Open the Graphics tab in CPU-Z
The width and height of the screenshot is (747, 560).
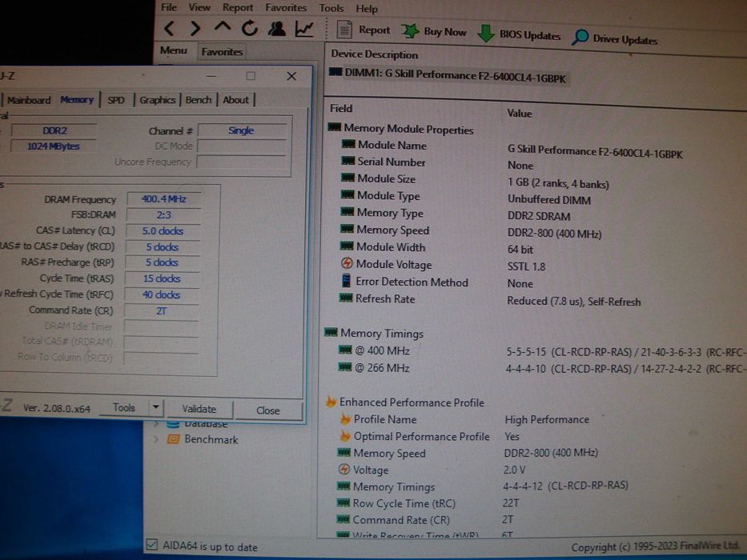click(157, 100)
